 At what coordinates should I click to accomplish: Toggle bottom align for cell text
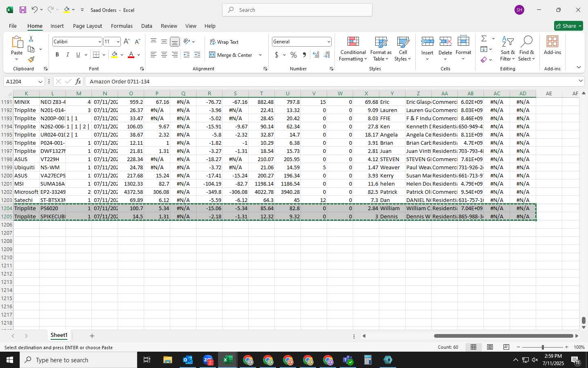pos(175,42)
